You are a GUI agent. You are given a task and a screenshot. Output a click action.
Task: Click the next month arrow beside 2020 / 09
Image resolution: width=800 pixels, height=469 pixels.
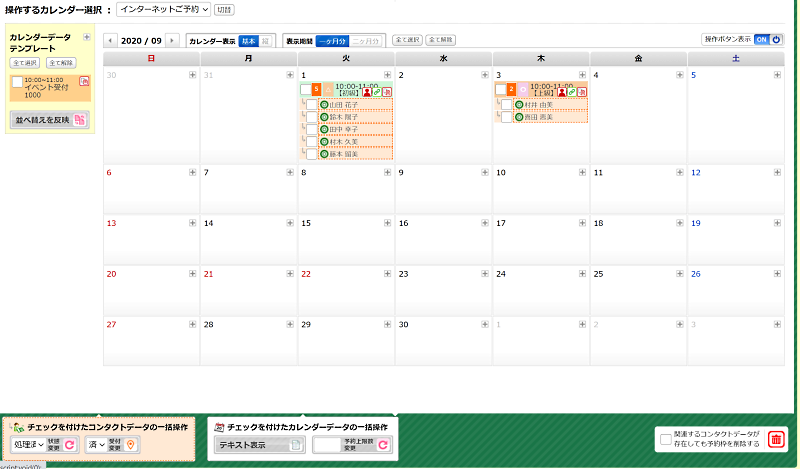pyautogui.click(x=172, y=41)
